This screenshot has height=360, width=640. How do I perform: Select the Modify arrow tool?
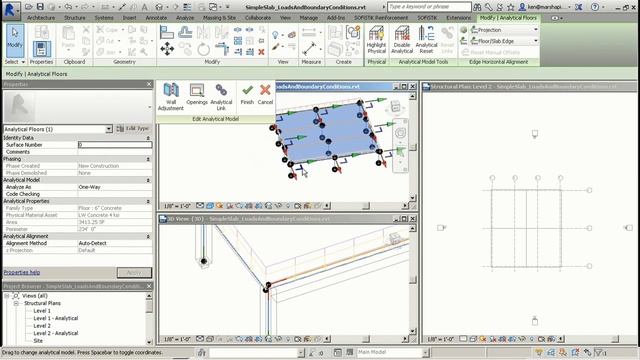15,40
